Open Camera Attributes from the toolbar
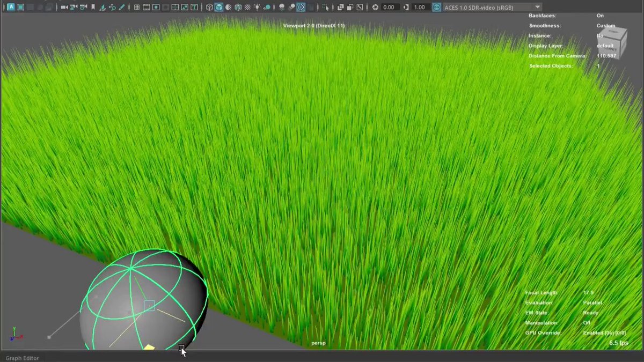644x362 pixels. (x=83, y=8)
